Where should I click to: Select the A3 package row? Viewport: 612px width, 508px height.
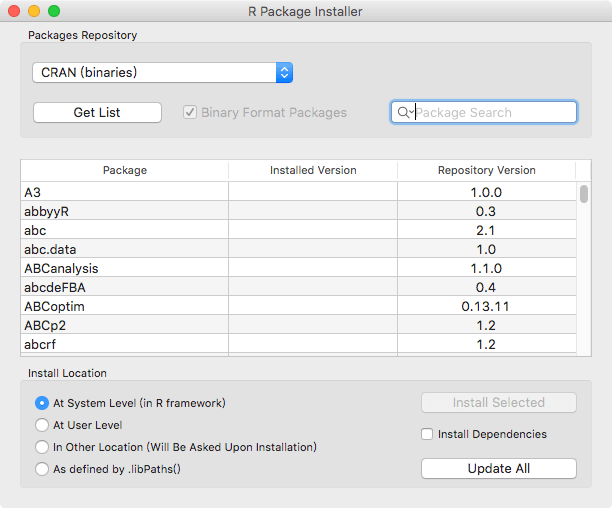(299, 192)
